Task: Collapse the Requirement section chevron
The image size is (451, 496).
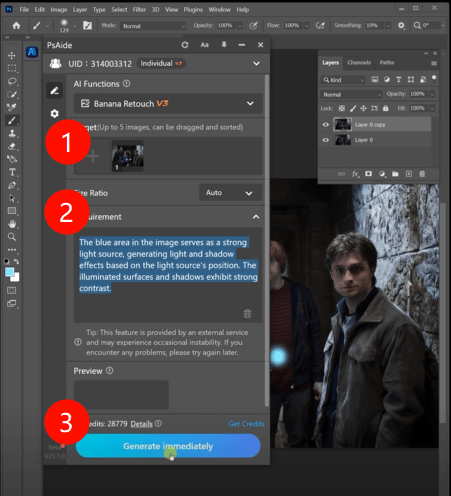Action: [x=256, y=217]
